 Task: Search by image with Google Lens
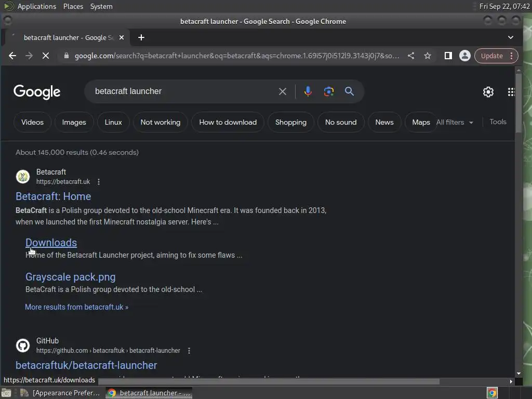tap(329, 91)
